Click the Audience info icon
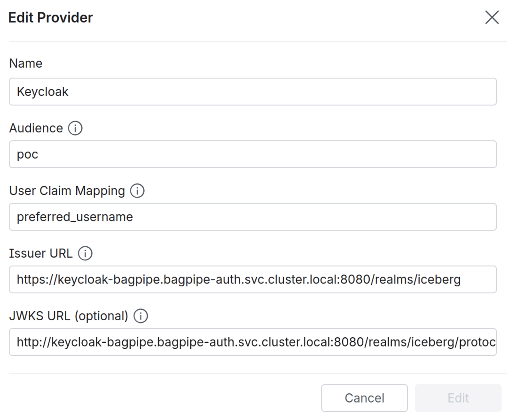507x420 pixels. click(75, 129)
